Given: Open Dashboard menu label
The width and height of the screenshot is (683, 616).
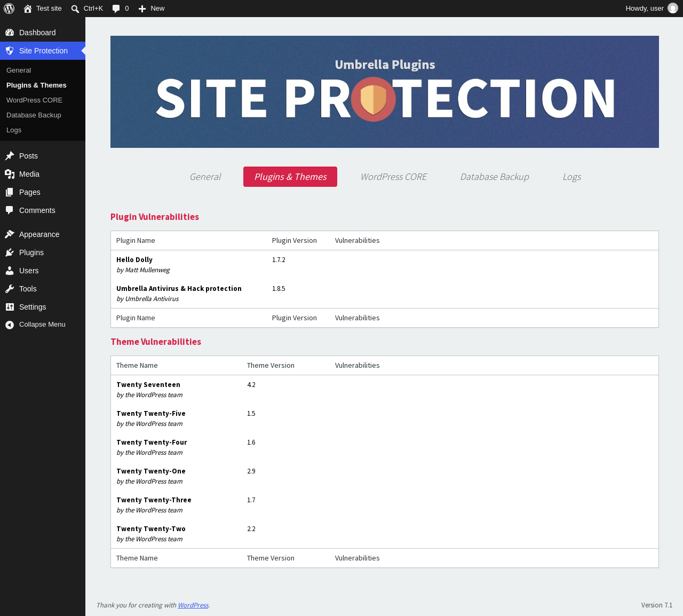Looking at the screenshot, I should [x=37, y=33].
